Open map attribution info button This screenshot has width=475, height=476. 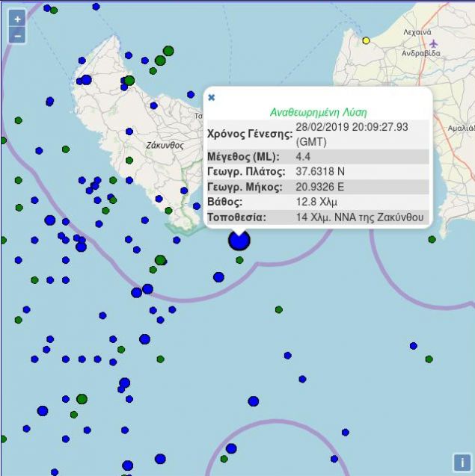tap(462, 463)
